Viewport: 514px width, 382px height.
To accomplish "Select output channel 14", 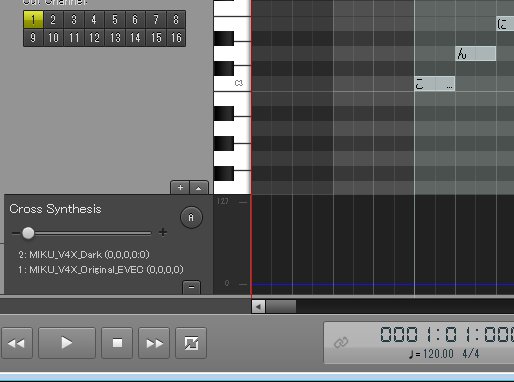I will (135, 37).
